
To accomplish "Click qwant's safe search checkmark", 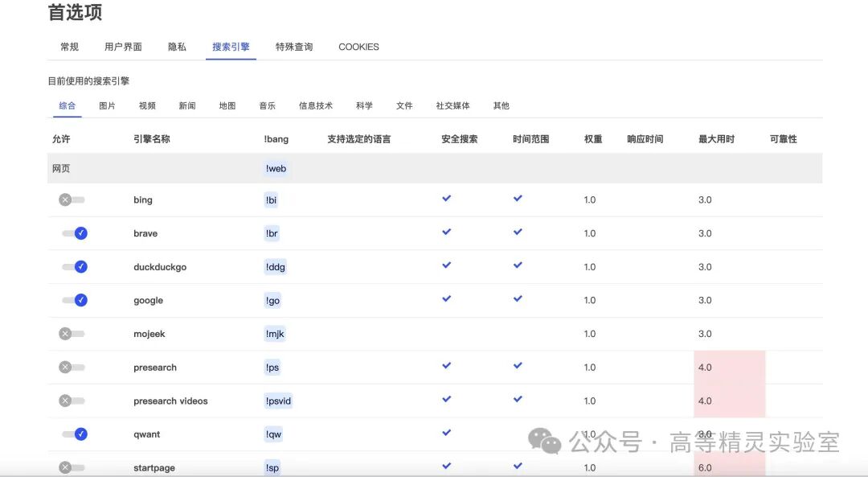I will [x=447, y=433].
